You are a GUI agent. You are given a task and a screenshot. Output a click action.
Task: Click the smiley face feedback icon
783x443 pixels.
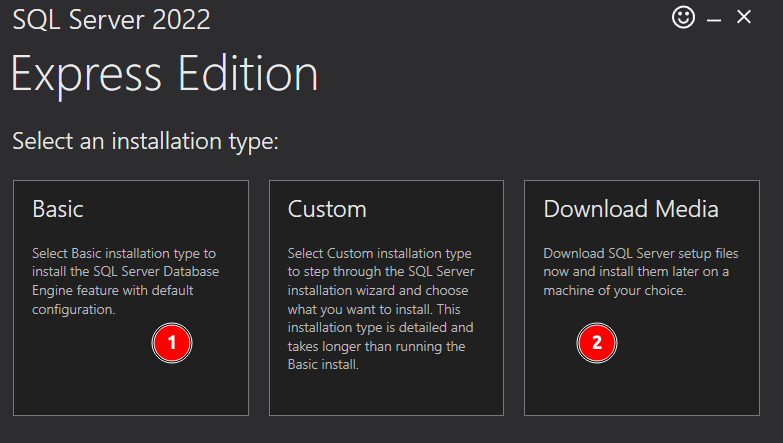click(x=684, y=18)
